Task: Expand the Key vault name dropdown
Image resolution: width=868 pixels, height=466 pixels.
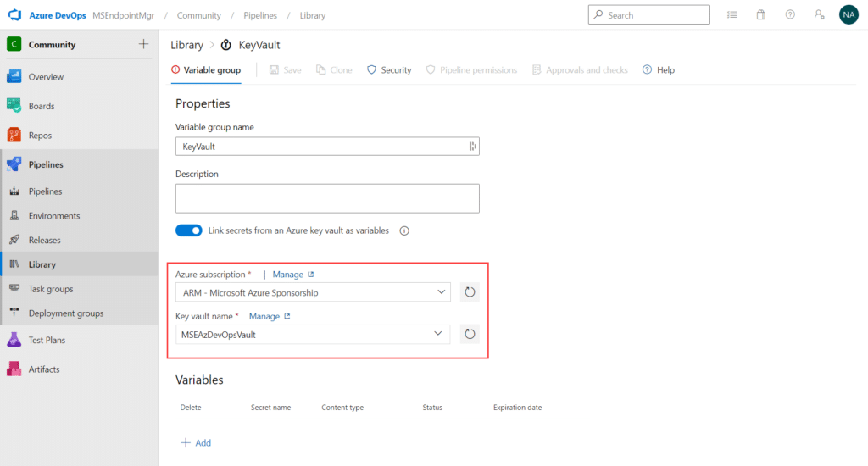Action: tap(313, 335)
